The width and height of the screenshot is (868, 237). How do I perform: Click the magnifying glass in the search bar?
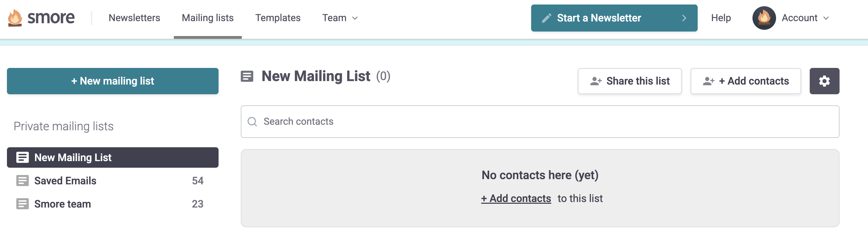click(253, 122)
